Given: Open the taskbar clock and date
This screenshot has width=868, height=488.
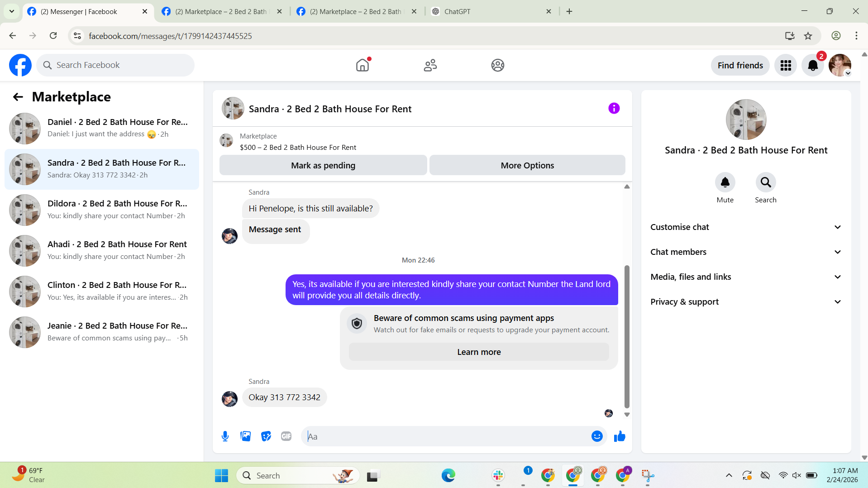Looking at the screenshot, I should pos(842,475).
